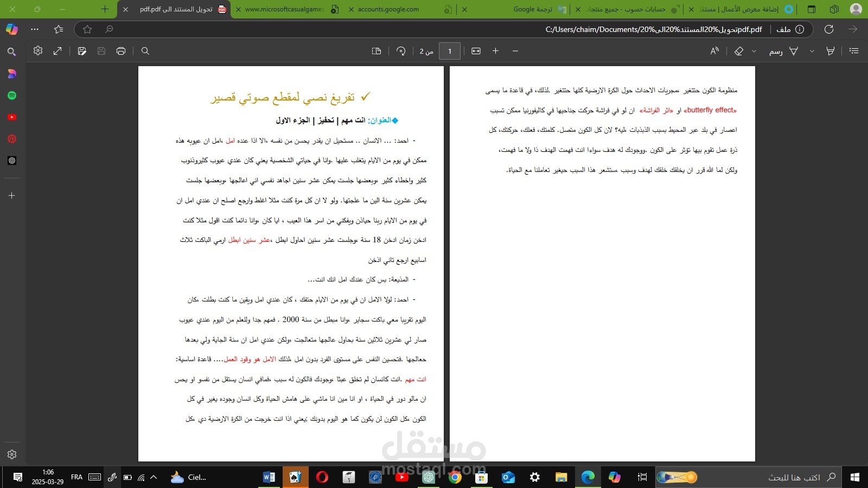
Task: Open Microsoft Word from taskbar
Action: click(269, 477)
